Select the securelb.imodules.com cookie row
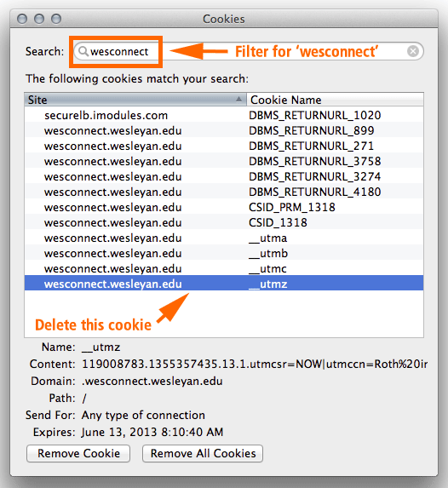The height and width of the screenshot is (488, 448). (x=224, y=116)
